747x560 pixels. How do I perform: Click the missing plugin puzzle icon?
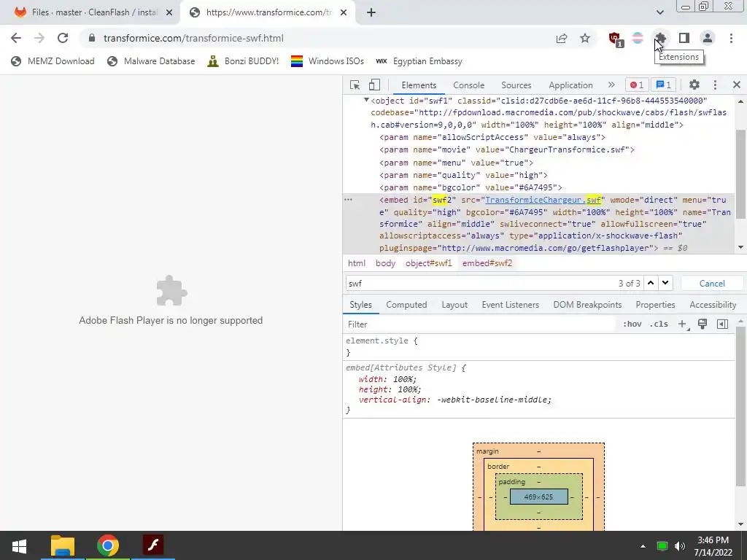[x=171, y=290]
